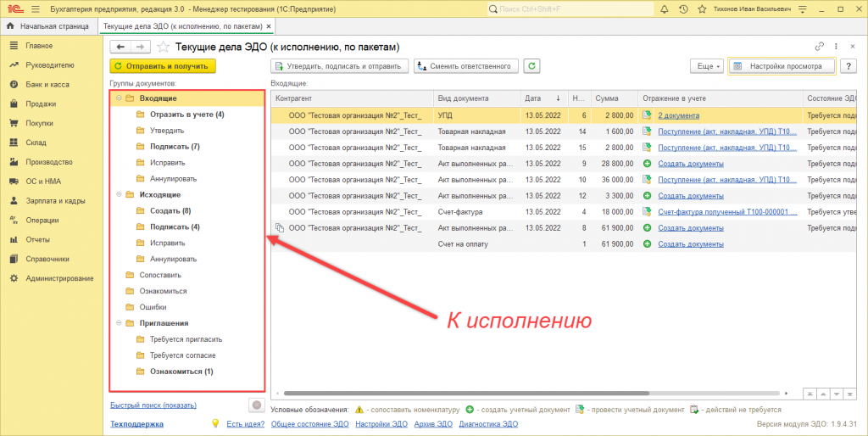Collapse the Исходящие group
This screenshot has width=868, height=436.
click(x=119, y=194)
